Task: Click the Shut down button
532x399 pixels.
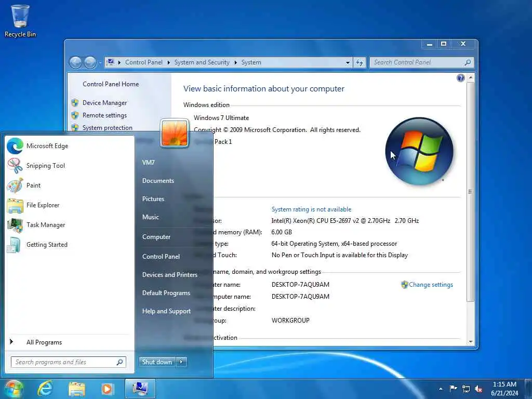Action: pyautogui.click(x=157, y=362)
